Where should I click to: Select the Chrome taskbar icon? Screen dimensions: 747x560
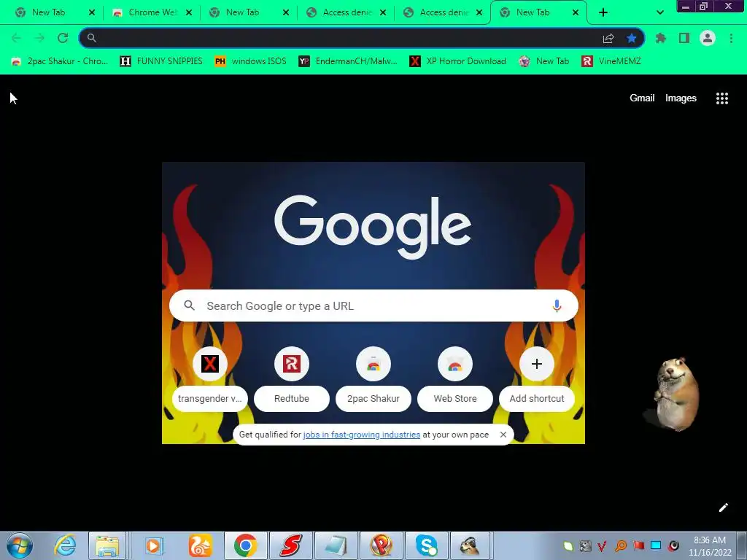tap(245, 545)
